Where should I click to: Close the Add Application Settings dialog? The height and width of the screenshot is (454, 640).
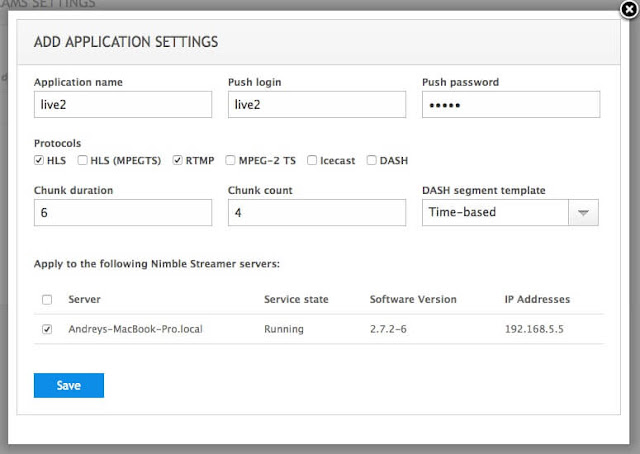629,9
